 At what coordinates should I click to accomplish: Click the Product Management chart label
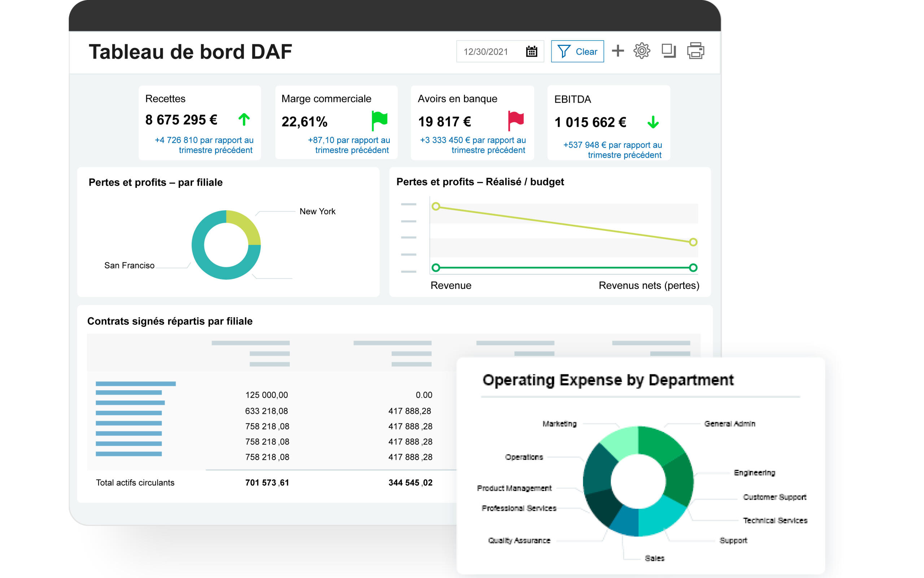[514, 488]
